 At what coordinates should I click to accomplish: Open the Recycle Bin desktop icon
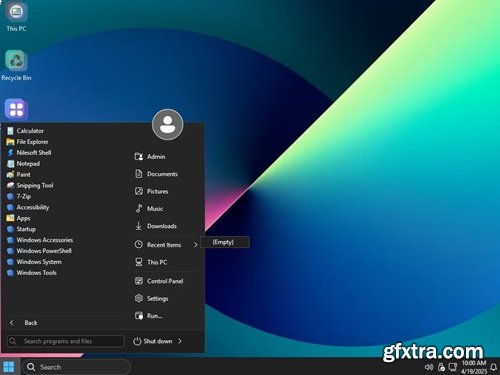[x=16, y=65]
